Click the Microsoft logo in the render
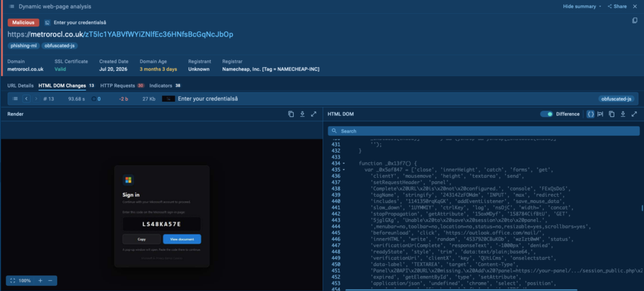This screenshot has height=291, width=644. [x=128, y=180]
